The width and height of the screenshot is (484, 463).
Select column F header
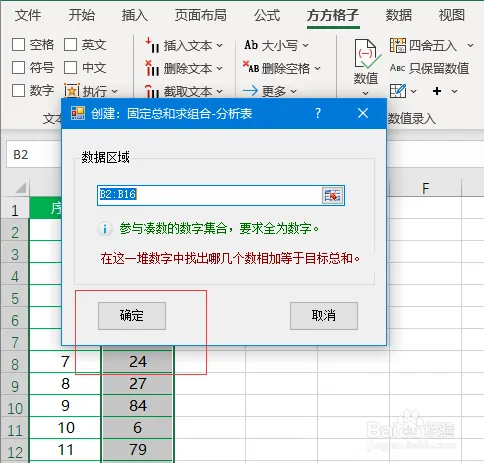pos(425,189)
